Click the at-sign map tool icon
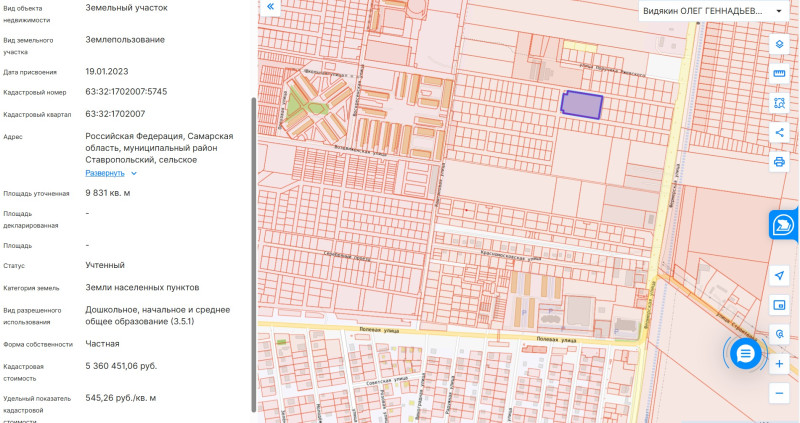The height and width of the screenshot is (423, 800). (x=779, y=334)
